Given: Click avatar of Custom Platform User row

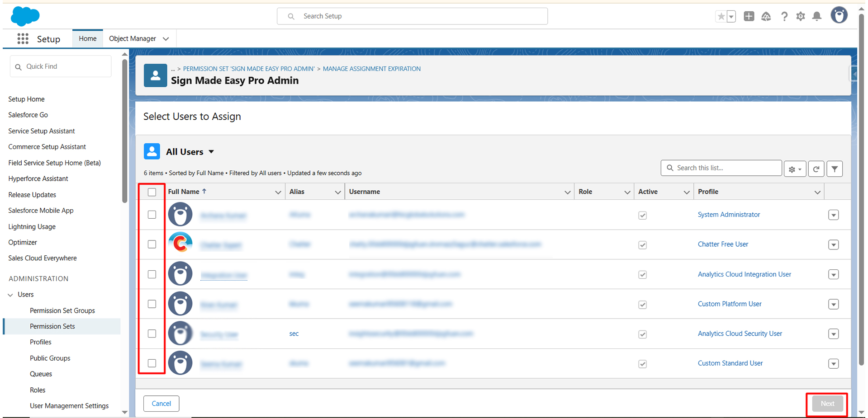Looking at the screenshot, I should [180, 304].
